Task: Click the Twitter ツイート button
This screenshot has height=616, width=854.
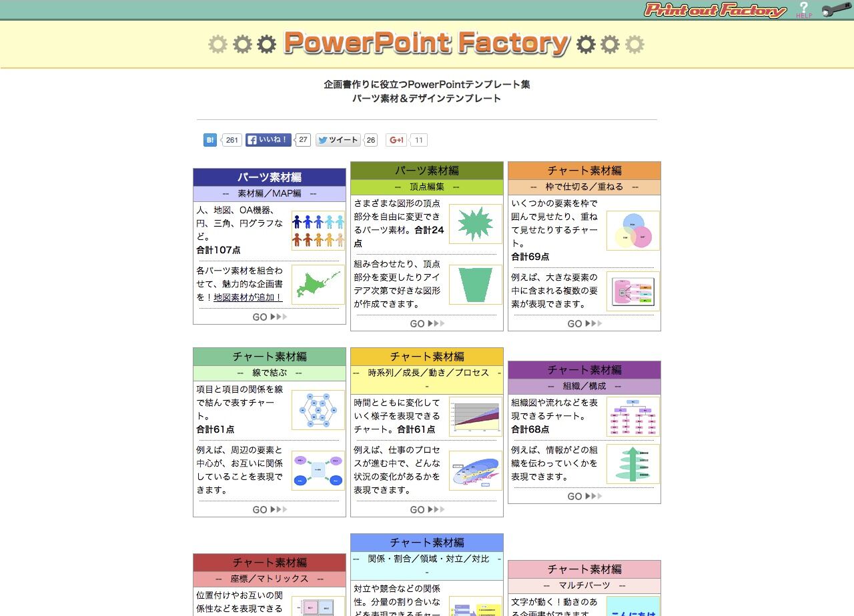Action: 338,140
